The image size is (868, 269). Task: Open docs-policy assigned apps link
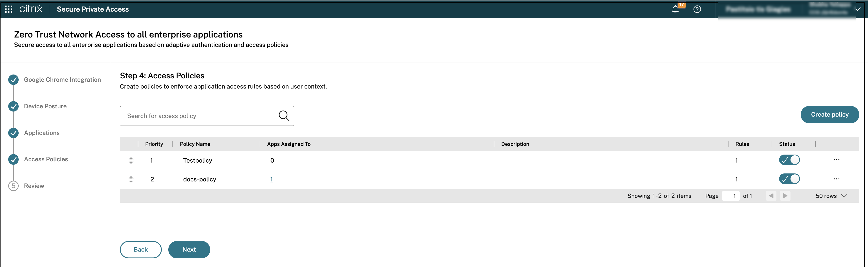point(271,179)
